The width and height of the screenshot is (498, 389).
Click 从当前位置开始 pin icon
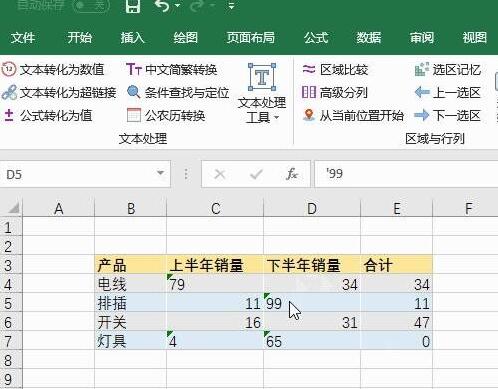pos(309,115)
